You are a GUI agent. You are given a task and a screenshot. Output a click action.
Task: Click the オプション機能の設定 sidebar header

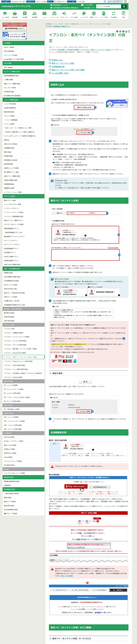pyautogui.click(x=23, y=71)
